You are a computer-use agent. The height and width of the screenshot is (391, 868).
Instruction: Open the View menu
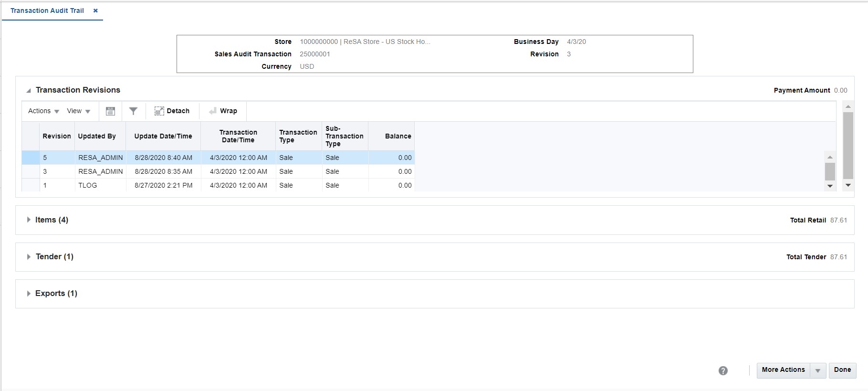78,111
